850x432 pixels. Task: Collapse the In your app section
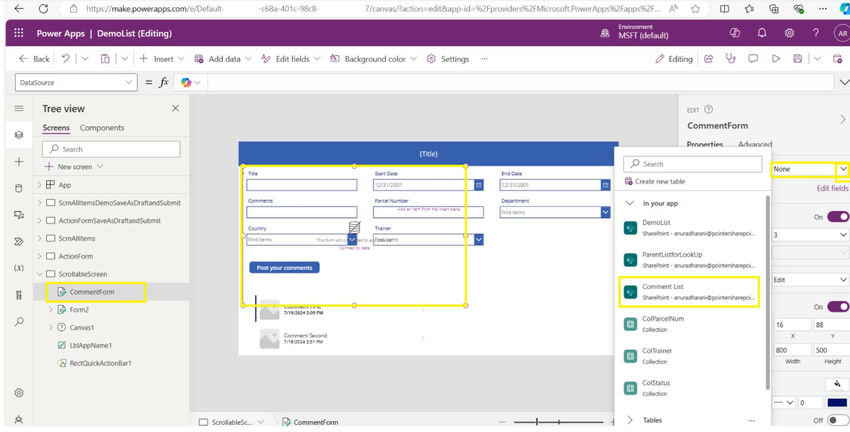click(630, 203)
